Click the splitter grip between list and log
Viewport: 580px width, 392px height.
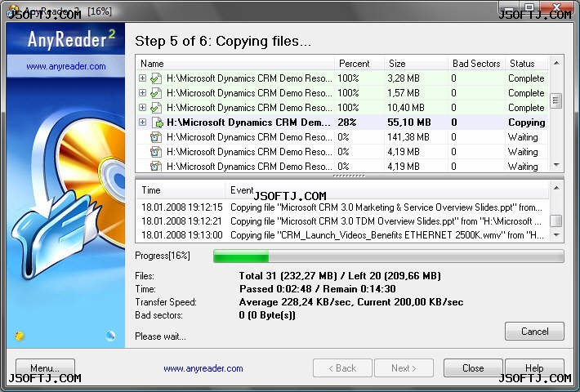pos(349,176)
